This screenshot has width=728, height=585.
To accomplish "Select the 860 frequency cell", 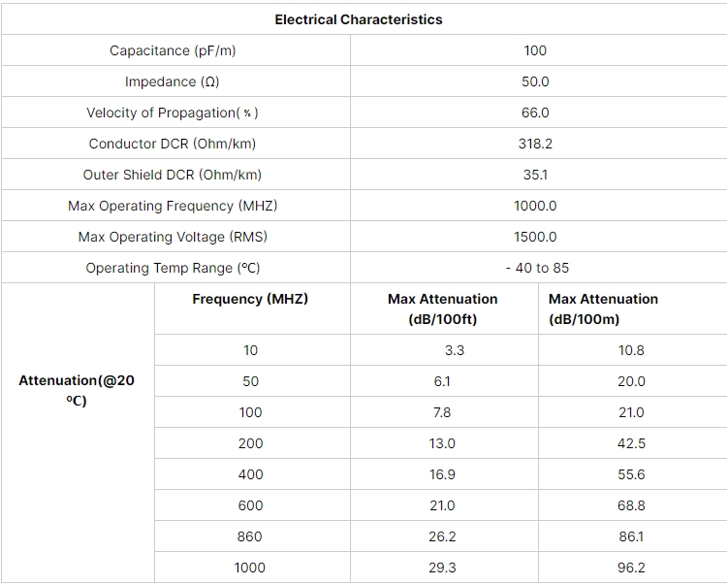I will [x=250, y=536].
